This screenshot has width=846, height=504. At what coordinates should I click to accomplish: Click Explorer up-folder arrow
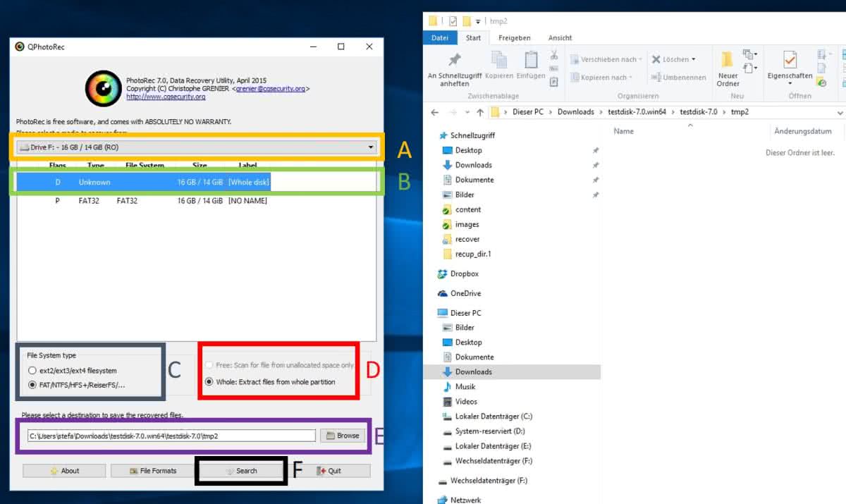[x=480, y=112]
